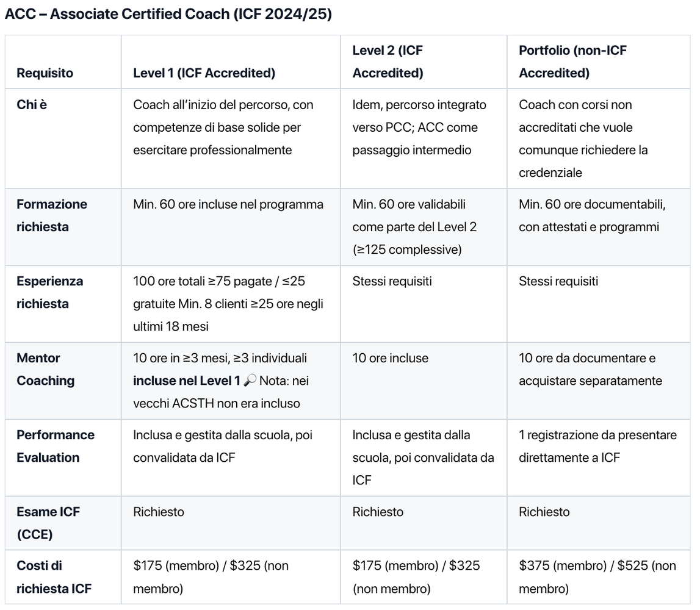This screenshot has height=610, width=700.
Task: Click 'Min. 60 ore incluse nel programma' cell
Action: point(228,204)
